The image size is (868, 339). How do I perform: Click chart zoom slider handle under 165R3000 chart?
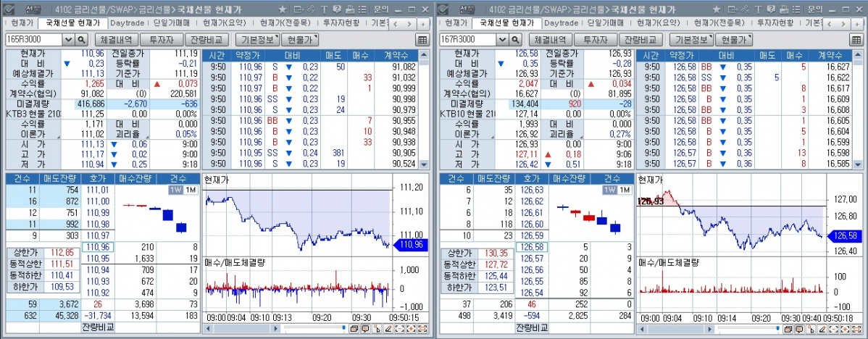(343, 327)
